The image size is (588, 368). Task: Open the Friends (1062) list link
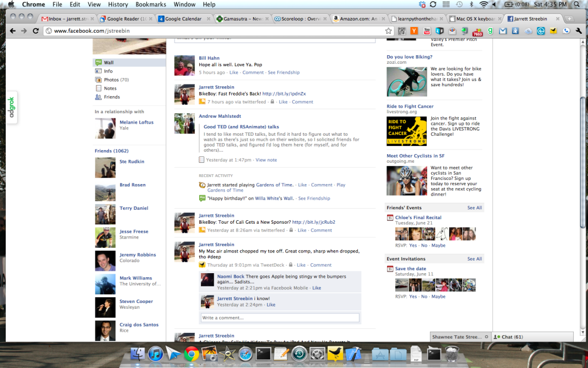click(111, 151)
